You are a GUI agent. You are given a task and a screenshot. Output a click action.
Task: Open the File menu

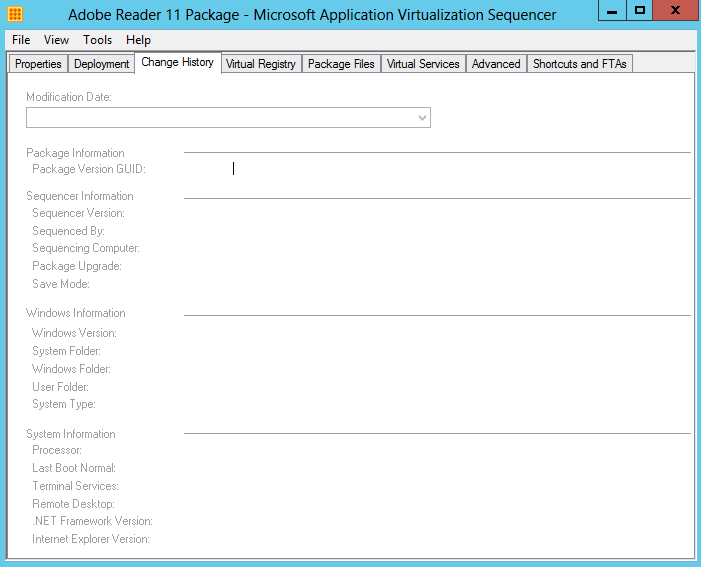click(x=21, y=40)
